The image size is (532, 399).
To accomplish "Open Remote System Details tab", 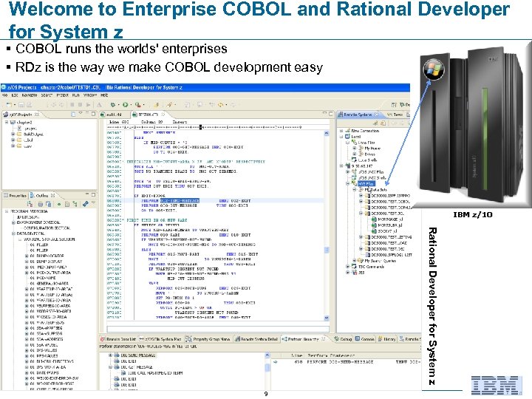I will 256,339.
